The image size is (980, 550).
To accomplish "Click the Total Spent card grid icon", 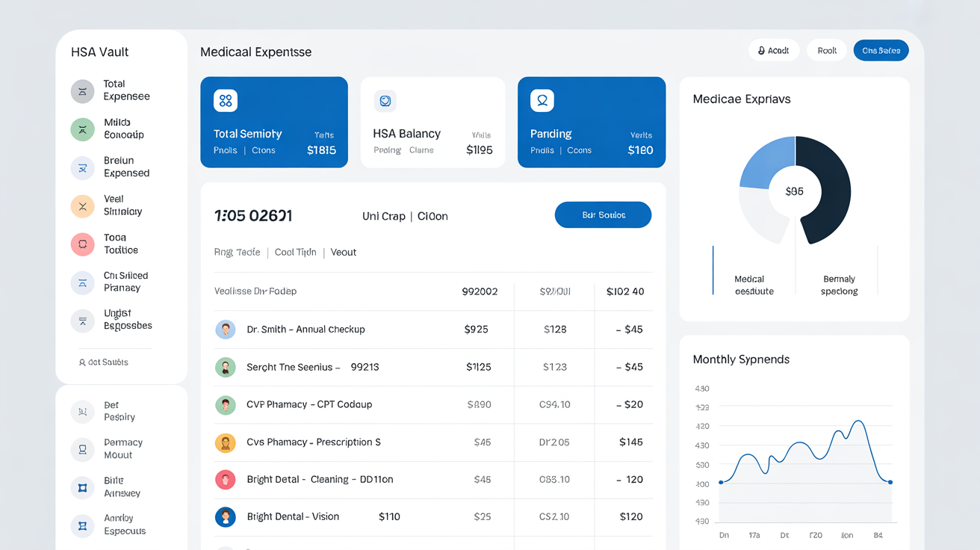I will tap(224, 100).
